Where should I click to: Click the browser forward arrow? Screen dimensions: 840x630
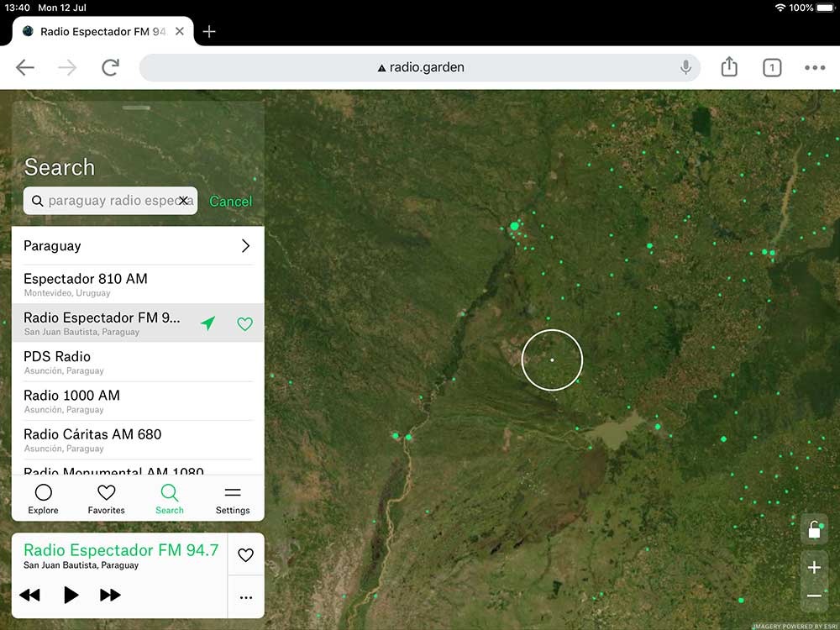click(67, 67)
